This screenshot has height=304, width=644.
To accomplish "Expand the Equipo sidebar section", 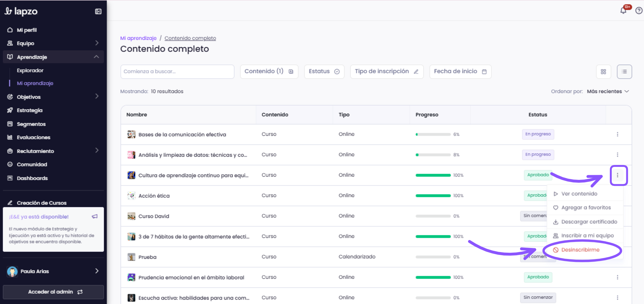I will click(x=97, y=43).
